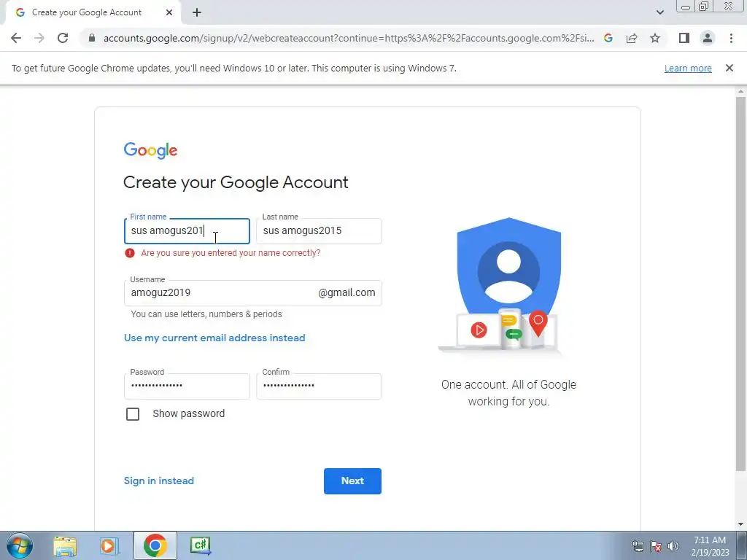This screenshot has height=560, width=747.
Task: Click the scrollbar down arrow
Action: point(740,524)
